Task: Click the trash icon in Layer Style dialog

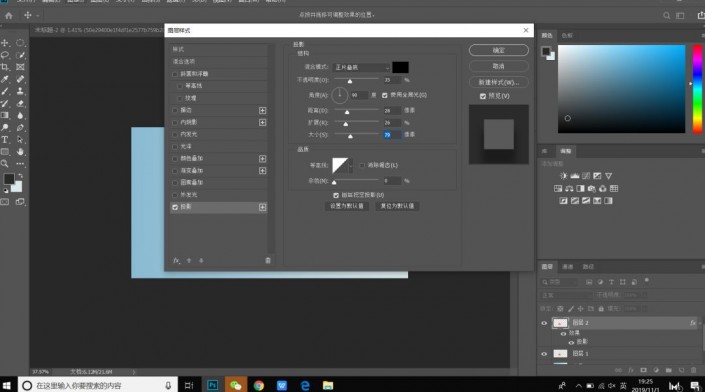Action: coord(268,260)
